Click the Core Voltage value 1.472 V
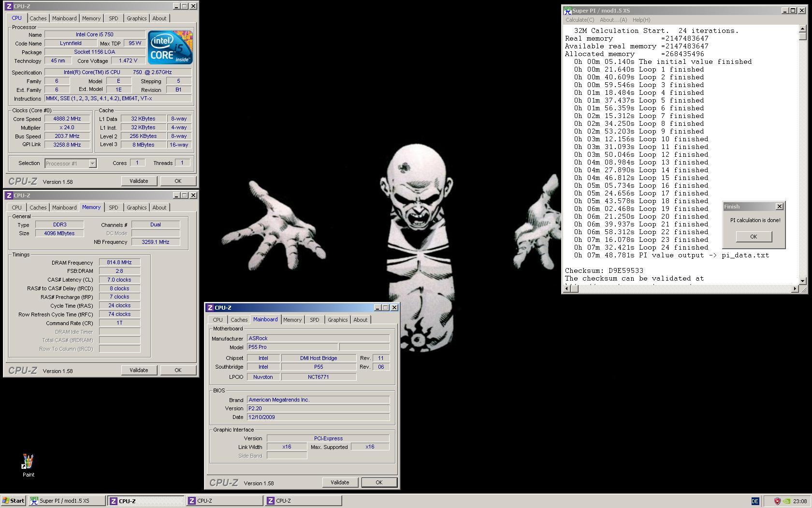Screen dimensions: 812x508 coord(128,61)
